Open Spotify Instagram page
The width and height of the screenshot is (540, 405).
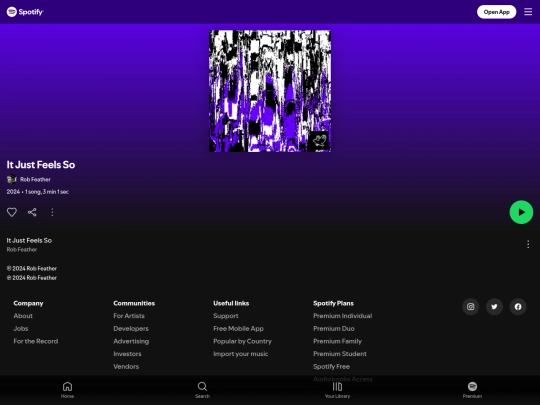[x=470, y=307]
